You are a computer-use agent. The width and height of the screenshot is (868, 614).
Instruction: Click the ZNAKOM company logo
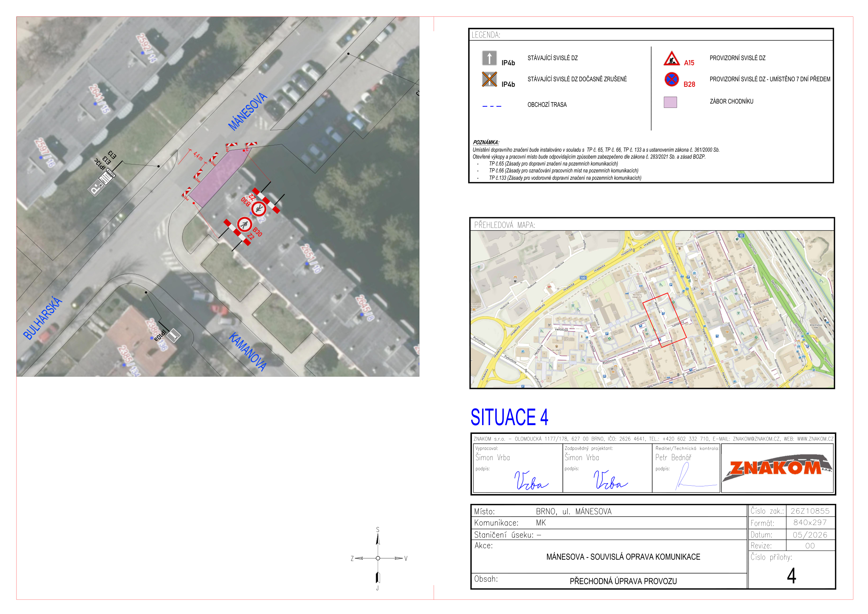point(777,468)
